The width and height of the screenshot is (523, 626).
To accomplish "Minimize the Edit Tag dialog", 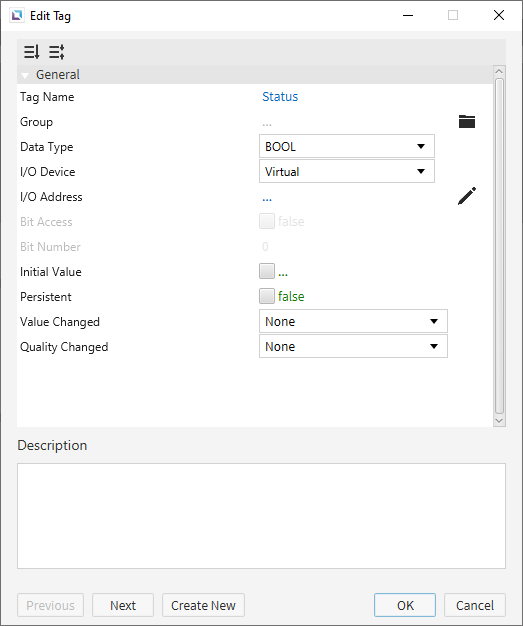I will [408, 15].
